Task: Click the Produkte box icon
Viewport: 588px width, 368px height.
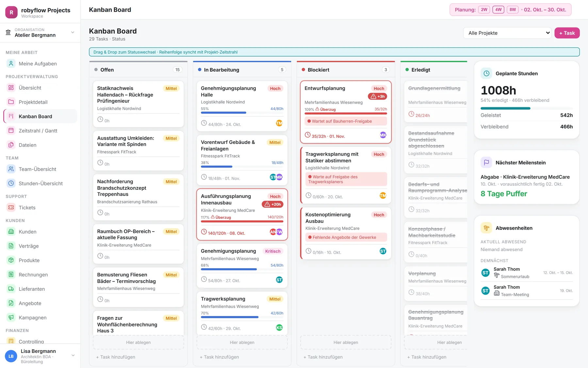Action: (11, 260)
